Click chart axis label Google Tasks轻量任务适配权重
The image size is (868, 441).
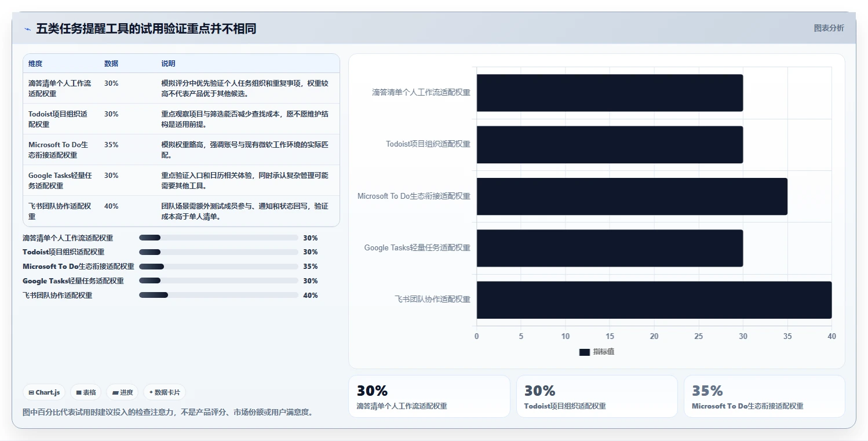click(x=417, y=247)
